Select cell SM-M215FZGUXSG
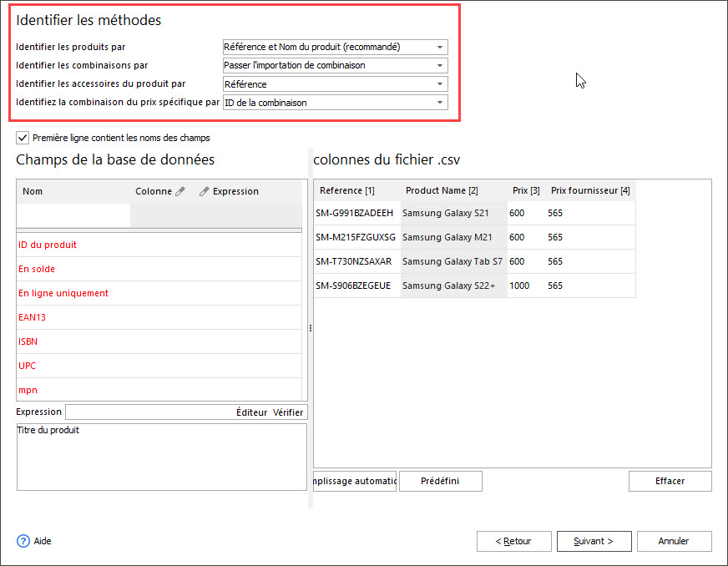Viewport: 728px width, 566px height. coord(357,237)
